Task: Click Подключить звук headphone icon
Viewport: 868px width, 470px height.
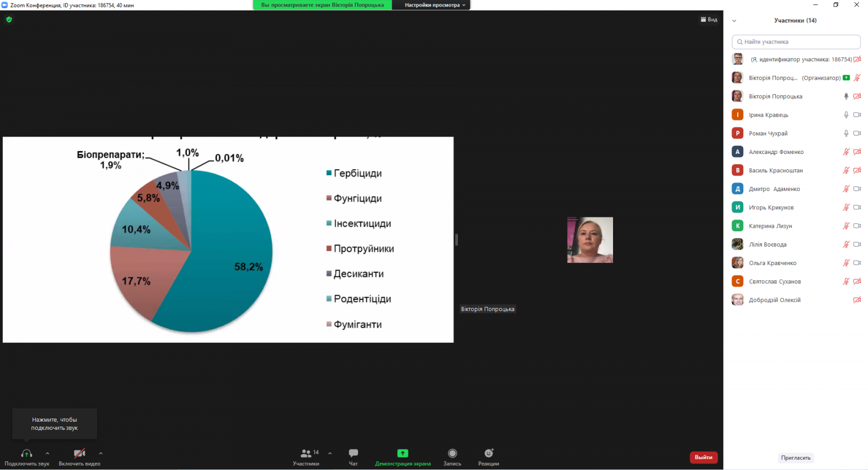Action: point(27,453)
